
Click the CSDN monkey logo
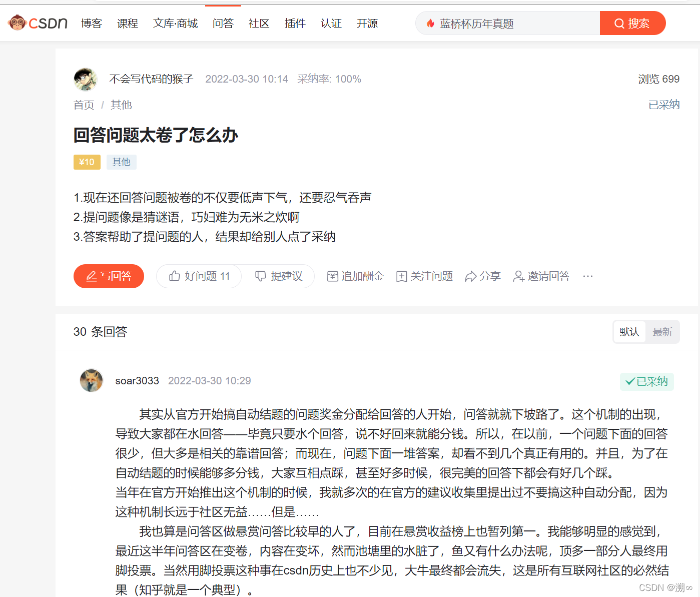(x=18, y=23)
